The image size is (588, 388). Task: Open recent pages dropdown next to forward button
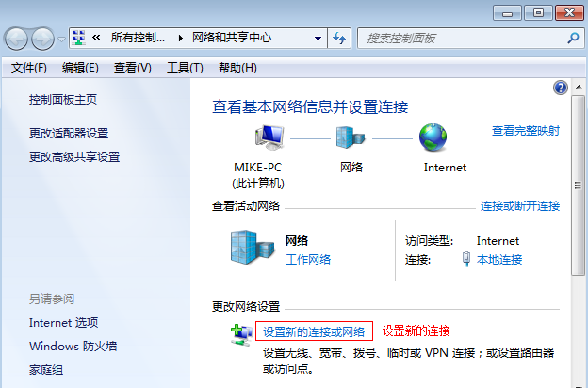click(62, 39)
